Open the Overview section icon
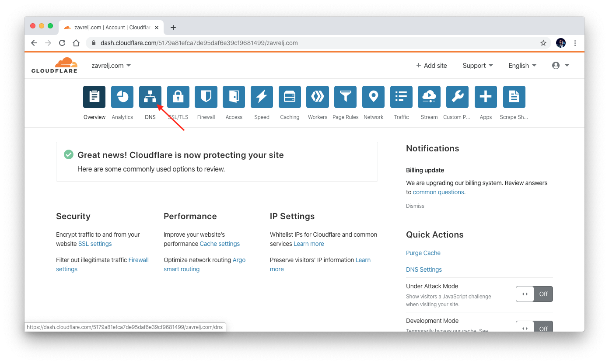609x364 pixels. point(94,97)
